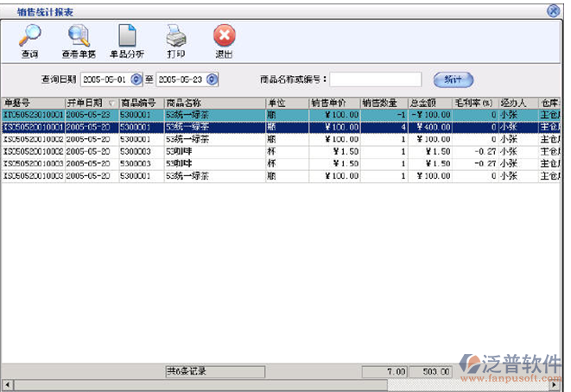Open the end date 2005-05-23 dropdown

[212, 79]
